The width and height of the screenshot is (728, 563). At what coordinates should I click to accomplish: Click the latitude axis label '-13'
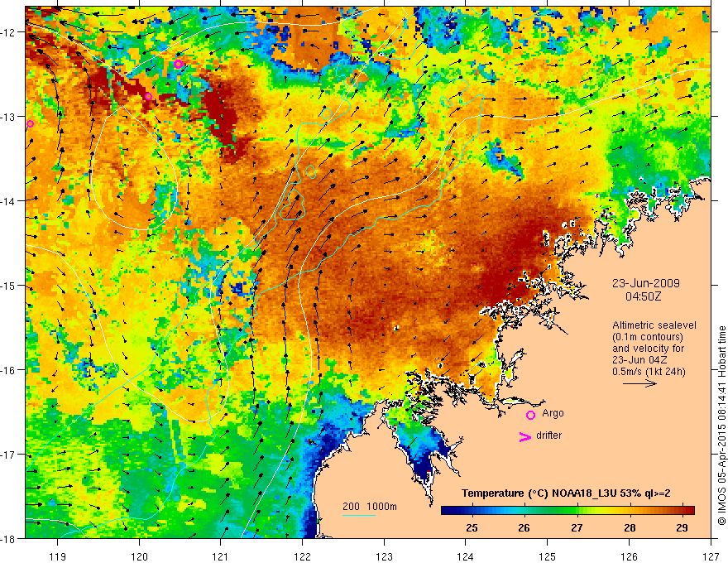click(x=8, y=117)
